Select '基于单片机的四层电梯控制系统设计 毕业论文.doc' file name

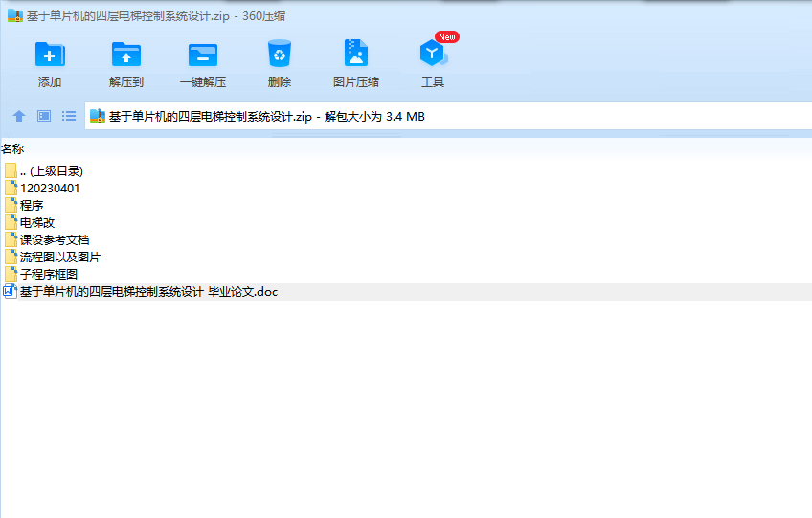click(x=149, y=292)
